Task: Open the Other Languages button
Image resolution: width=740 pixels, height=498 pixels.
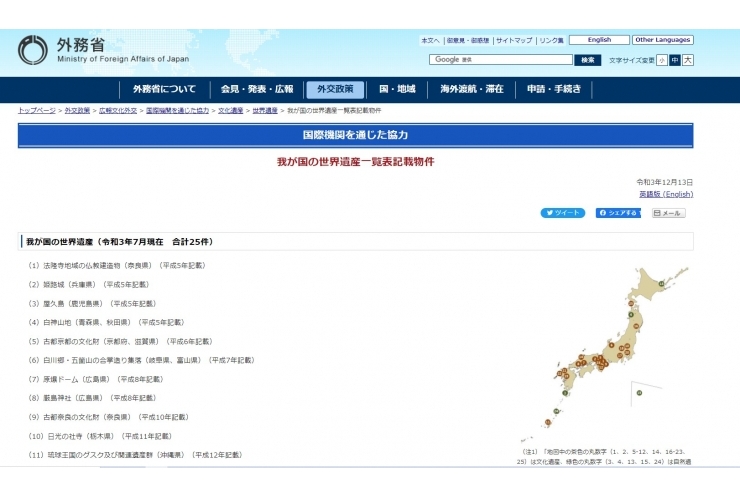Action: 663,40
